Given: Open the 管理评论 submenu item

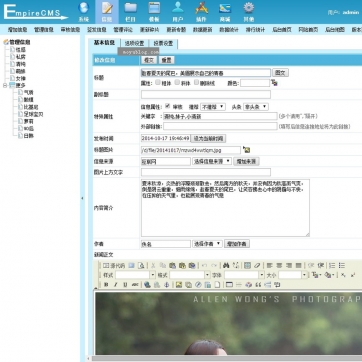Looking at the screenshot, I should tap(123, 30).
